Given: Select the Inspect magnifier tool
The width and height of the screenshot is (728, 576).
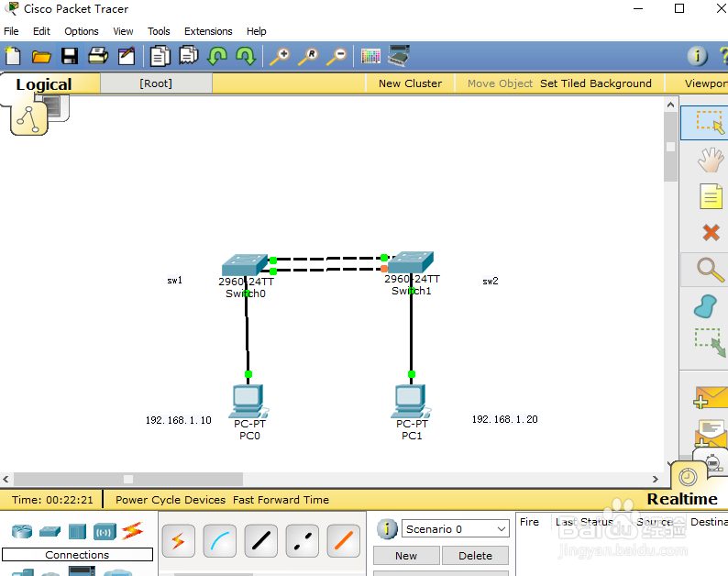Looking at the screenshot, I should coord(711,270).
